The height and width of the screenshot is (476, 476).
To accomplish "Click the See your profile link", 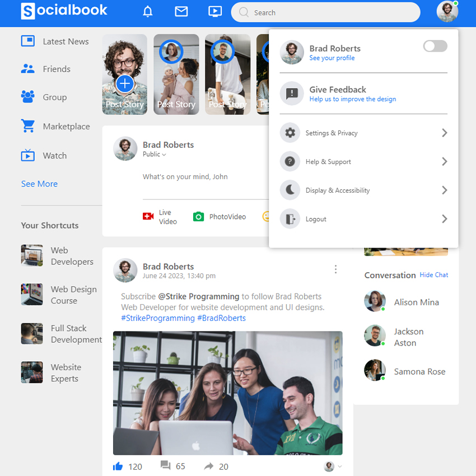I will (x=332, y=58).
